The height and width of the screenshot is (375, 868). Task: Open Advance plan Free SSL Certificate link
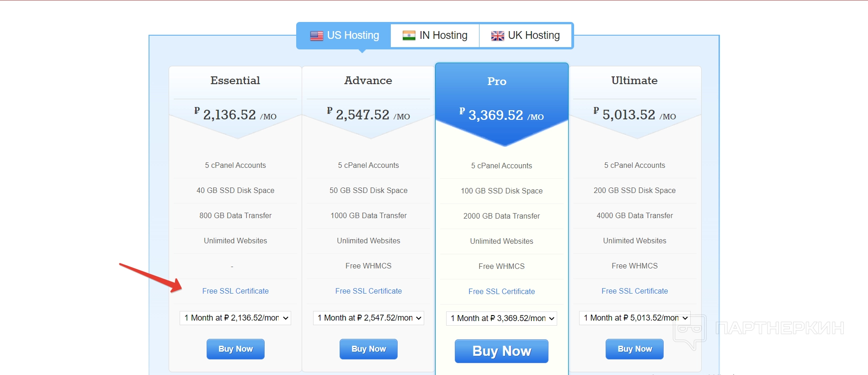(368, 291)
